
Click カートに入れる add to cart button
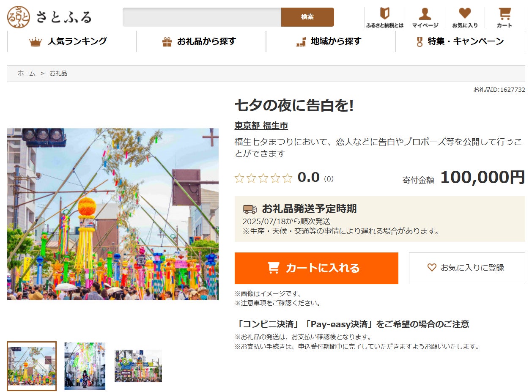click(x=316, y=268)
